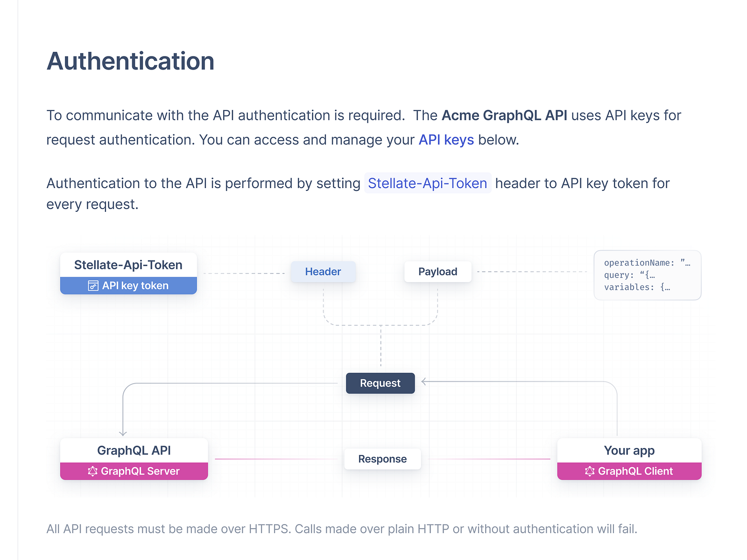Viewport: 747px width, 560px height.
Task: Click the GraphQL logo next to GraphQL Server
Action: tap(92, 471)
